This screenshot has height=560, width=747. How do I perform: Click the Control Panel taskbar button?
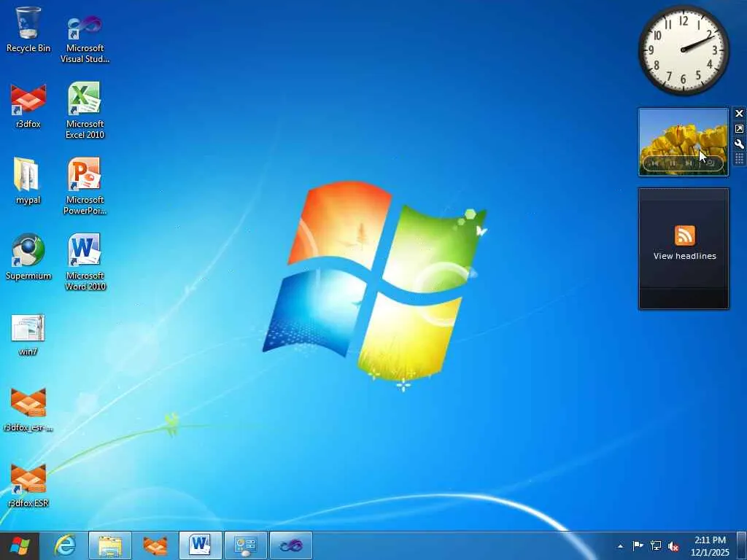click(246, 545)
